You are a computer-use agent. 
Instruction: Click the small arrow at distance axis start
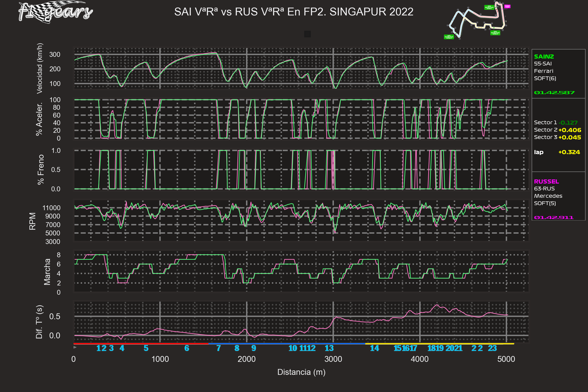click(75, 347)
